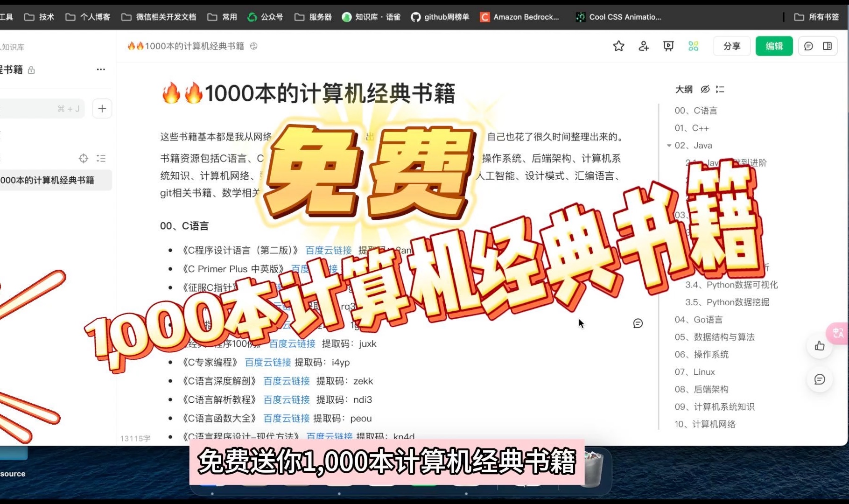
Task: Jump to 06、操作系统 in outline
Action: click(x=702, y=354)
